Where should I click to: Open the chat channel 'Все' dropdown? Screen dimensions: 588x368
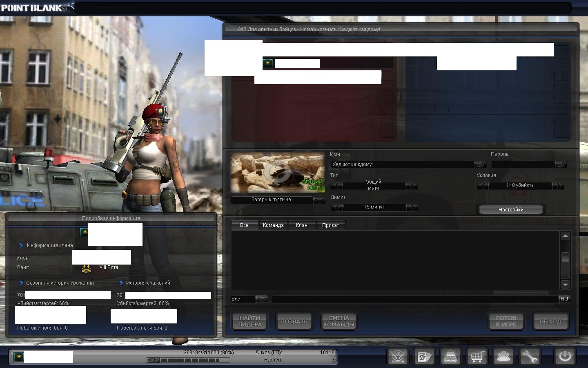(261, 299)
